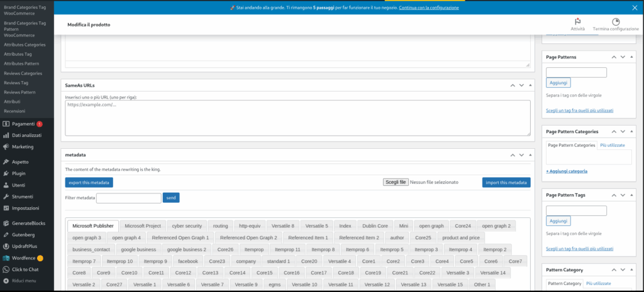Open Reviews Tag submenu item
The width and height of the screenshot is (644, 292).
[16, 83]
